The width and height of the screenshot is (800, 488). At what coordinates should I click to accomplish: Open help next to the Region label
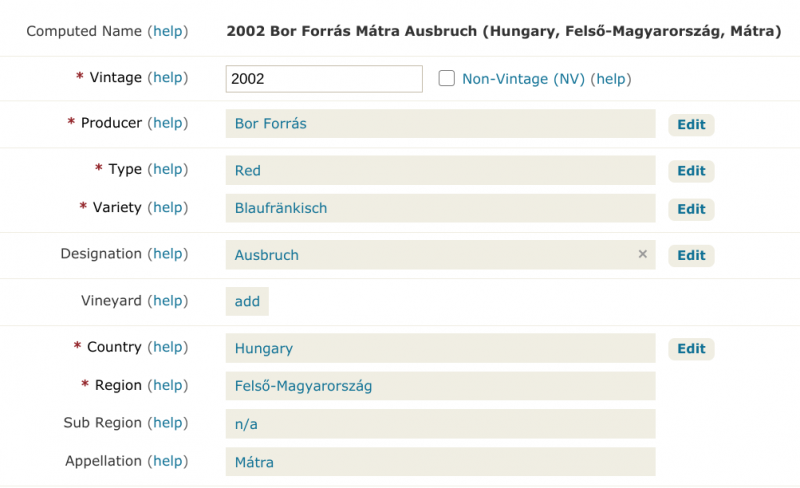click(168, 385)
